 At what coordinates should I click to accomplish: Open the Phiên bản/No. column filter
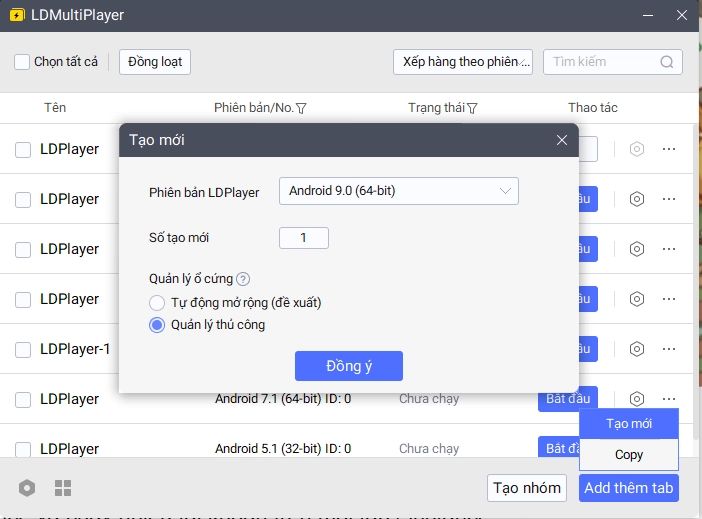[x=301, y=108]
